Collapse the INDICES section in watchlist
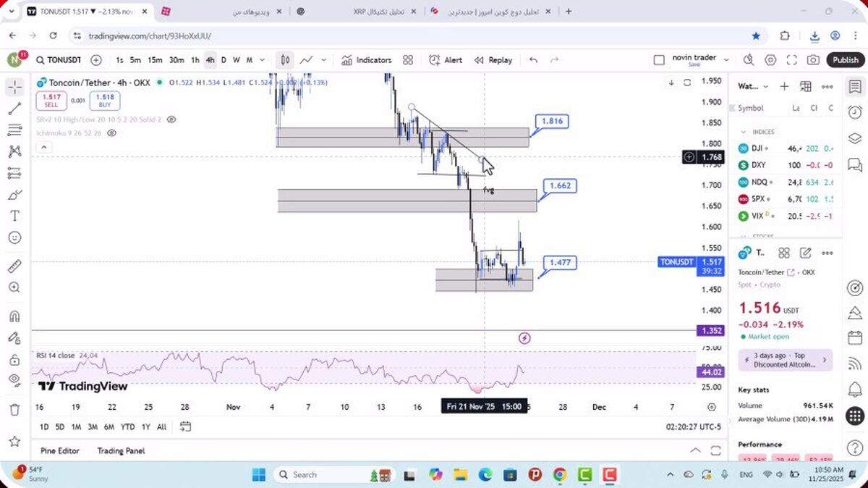868x488 pixels. click(744, 132)
